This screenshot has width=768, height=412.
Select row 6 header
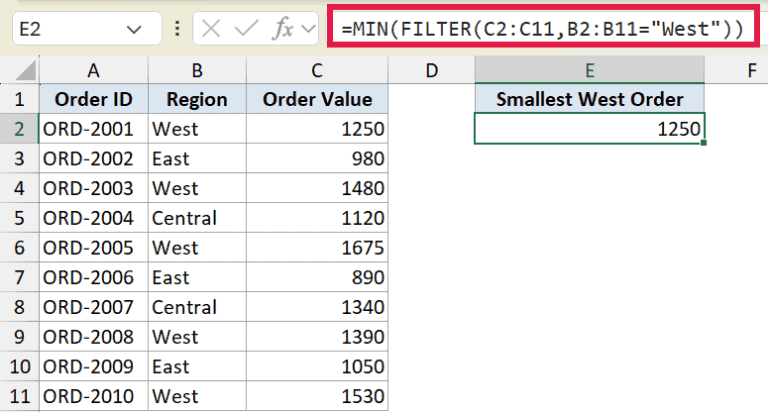20,248
